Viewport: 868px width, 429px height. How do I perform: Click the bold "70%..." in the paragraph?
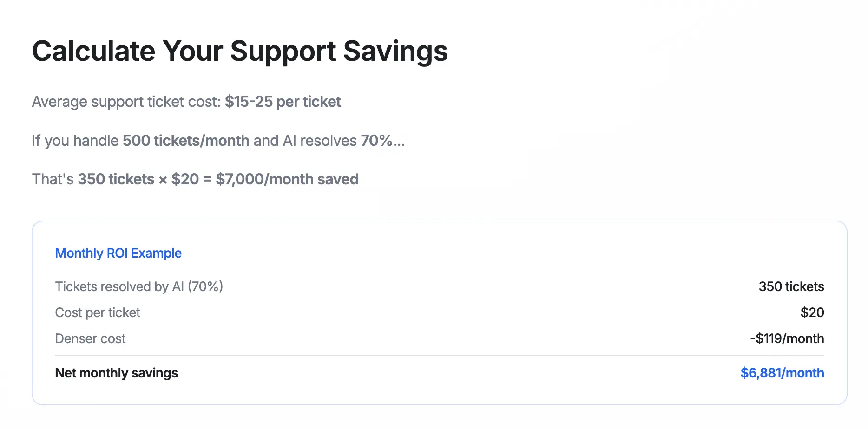coord(382,141)
